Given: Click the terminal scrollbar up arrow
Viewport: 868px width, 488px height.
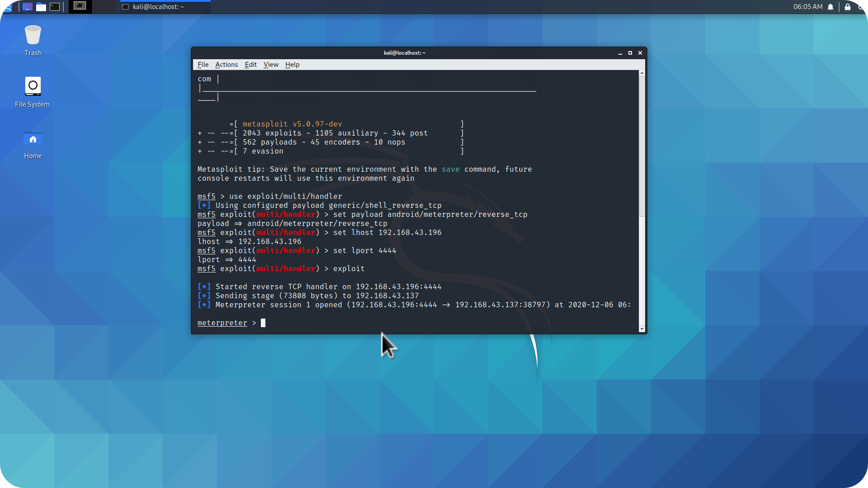Looking at the screenshot, I should [642, 73].
